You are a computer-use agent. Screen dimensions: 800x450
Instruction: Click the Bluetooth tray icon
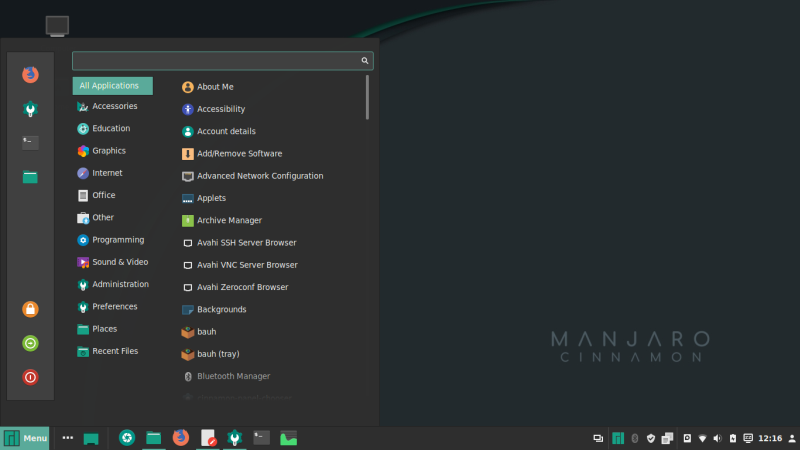pos(635,438)
